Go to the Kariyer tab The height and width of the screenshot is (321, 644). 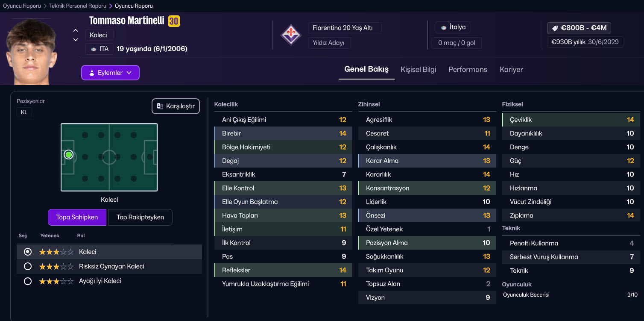pos(511,69)
